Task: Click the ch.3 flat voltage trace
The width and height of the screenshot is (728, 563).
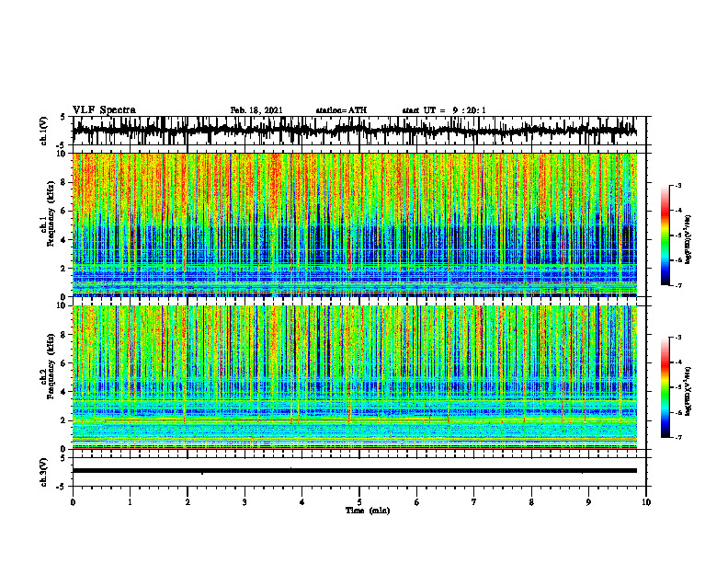Action: (x=355, y=471)
